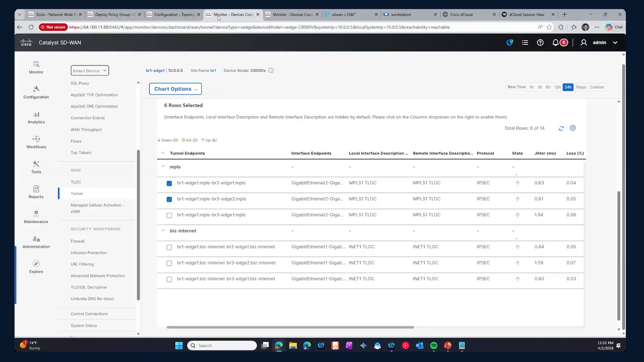Viewport: 644px width, 362px height.
Task: Open the Tools sidebar icon
Action: tap(36, 167)
